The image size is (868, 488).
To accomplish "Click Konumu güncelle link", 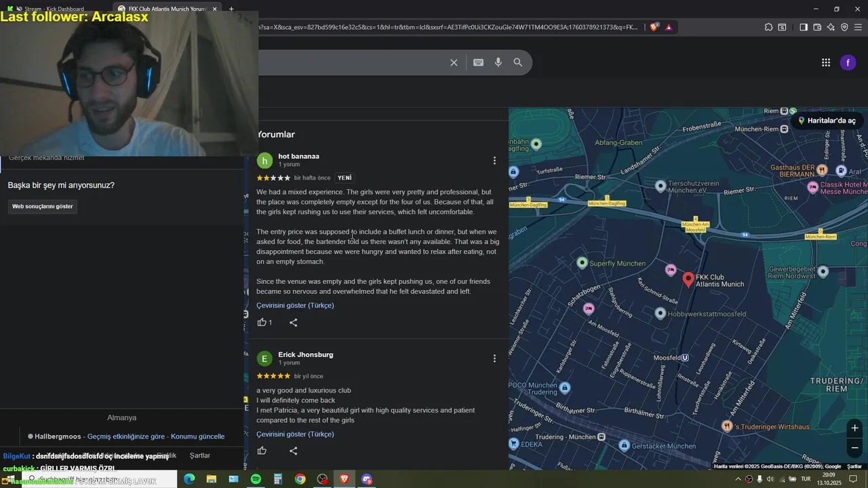I will point(197,436).
